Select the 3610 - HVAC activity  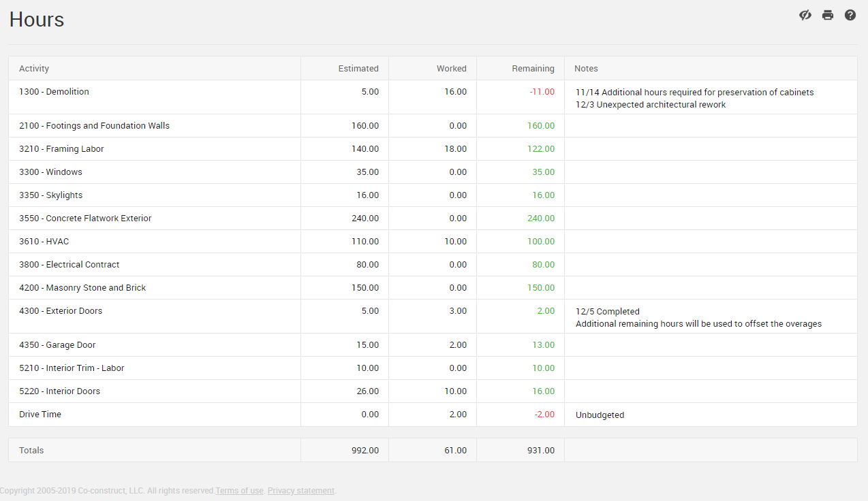coord(44,242)
